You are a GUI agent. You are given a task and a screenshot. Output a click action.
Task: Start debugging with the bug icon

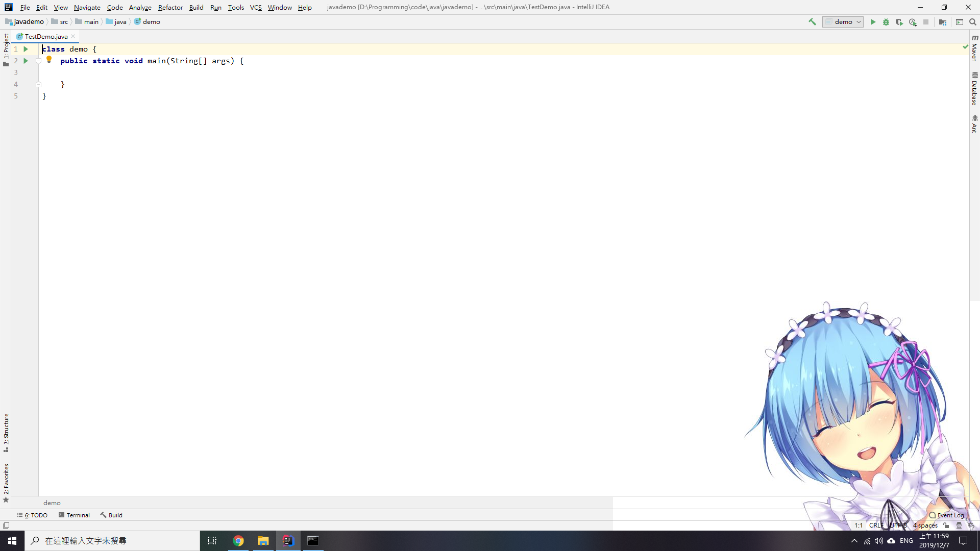[886, 22]
